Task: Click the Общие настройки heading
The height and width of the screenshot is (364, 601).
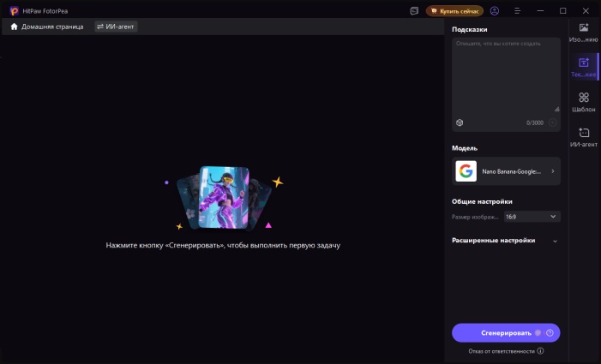Action: point(482,202)
